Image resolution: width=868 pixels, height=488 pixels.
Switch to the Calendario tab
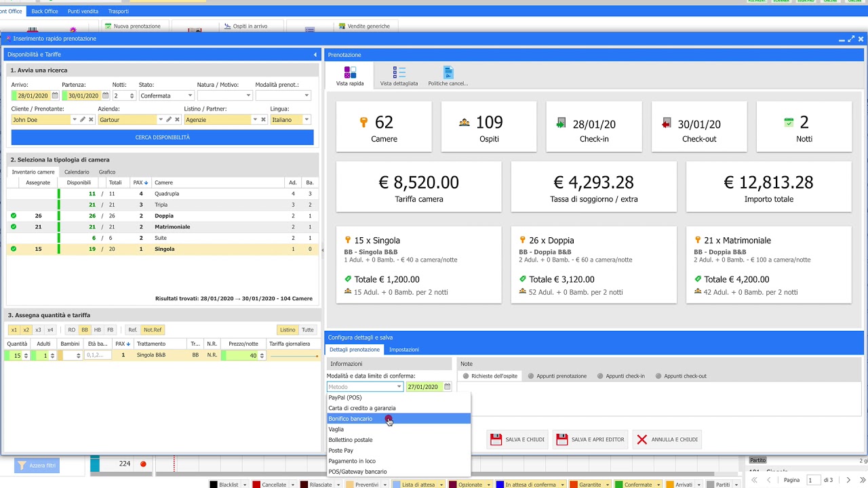click(77, 172)
